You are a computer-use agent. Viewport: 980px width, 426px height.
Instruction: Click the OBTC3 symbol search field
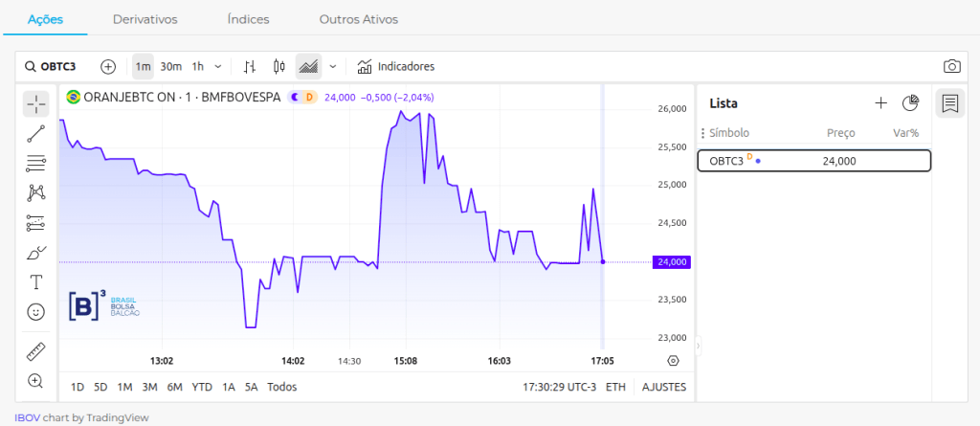[x=57, y=66]
